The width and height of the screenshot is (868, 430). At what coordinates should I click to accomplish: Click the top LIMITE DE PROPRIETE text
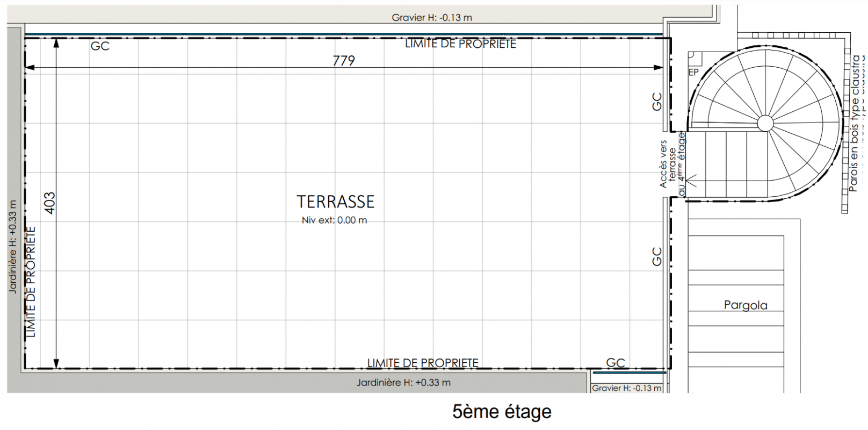click(460, 44)
